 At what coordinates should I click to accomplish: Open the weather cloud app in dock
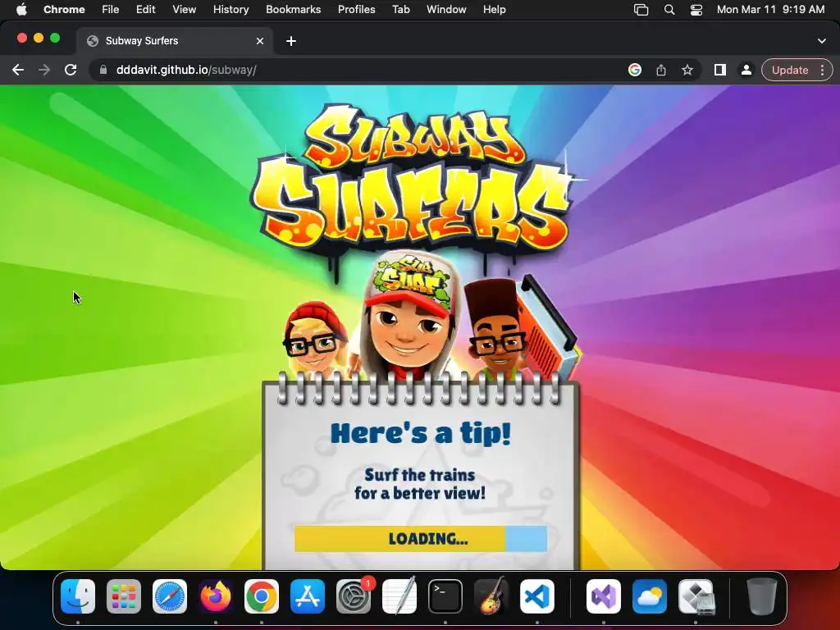click(x=650, y=596)
